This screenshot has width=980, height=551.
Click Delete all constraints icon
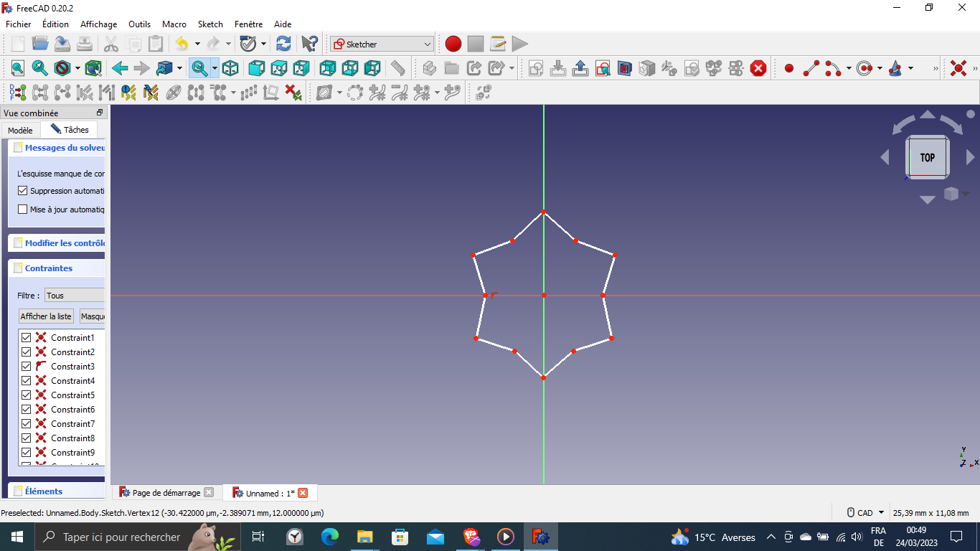293,93
